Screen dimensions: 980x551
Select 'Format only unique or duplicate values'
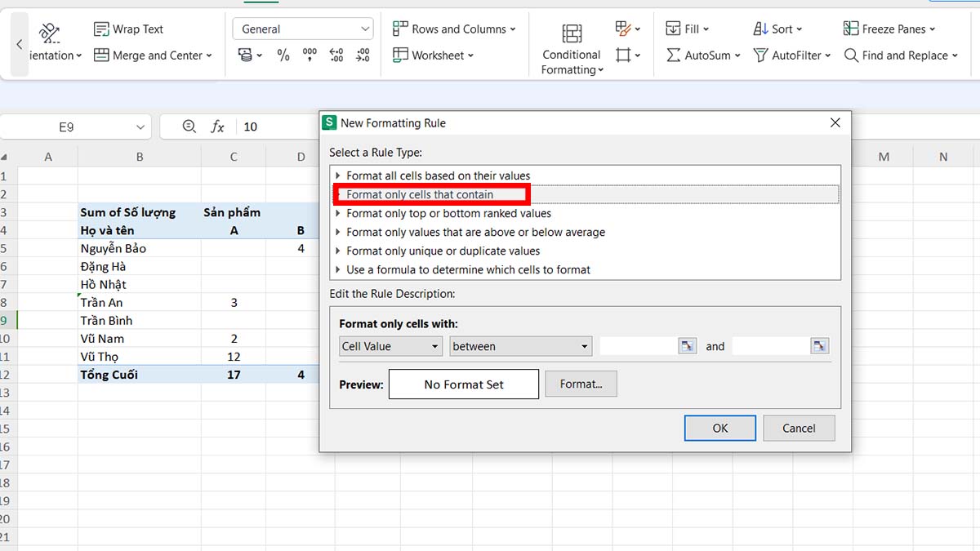click(x=586, y=251)
